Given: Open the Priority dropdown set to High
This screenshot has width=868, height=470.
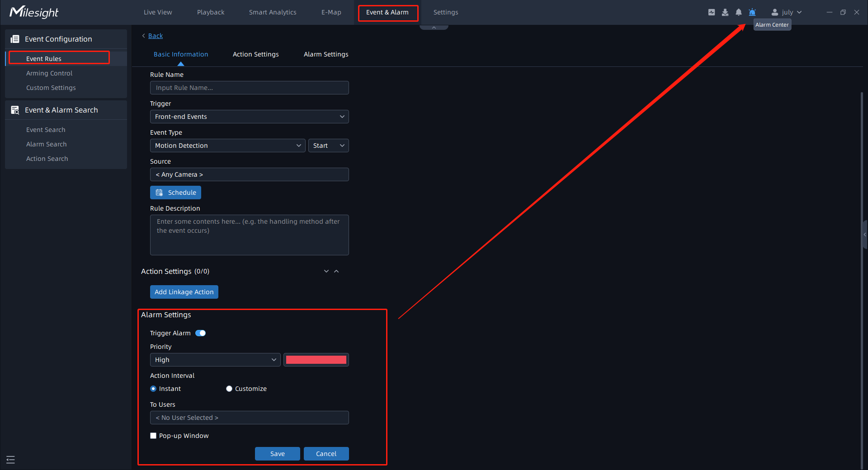Looking at the screenshot, I should coord(215,360).
